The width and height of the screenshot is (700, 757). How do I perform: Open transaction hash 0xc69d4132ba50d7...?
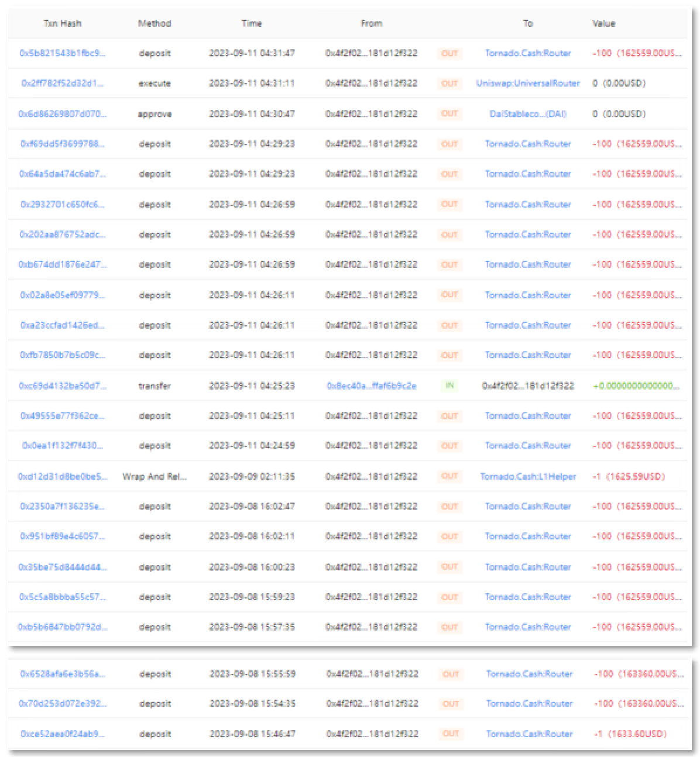(x=63, y=386)
